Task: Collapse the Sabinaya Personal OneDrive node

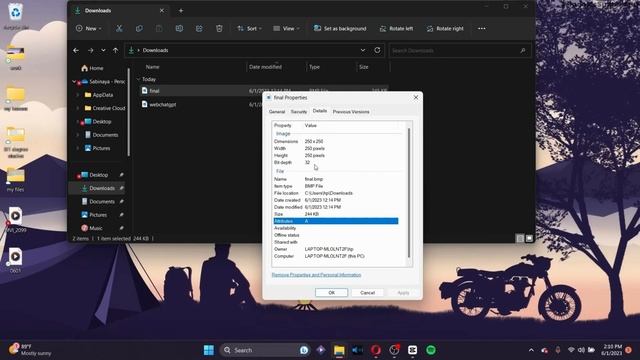Action: [x=74, y=82]
